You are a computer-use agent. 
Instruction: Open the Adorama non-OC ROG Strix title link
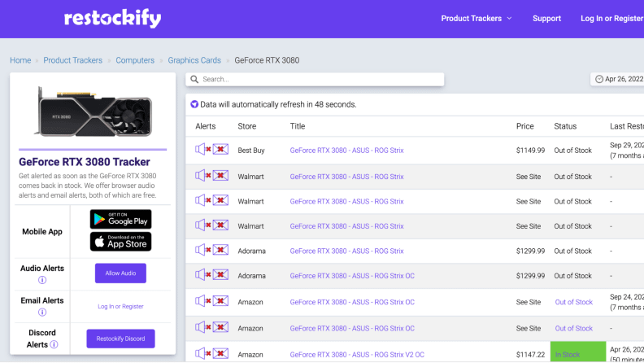click(346, 251)
